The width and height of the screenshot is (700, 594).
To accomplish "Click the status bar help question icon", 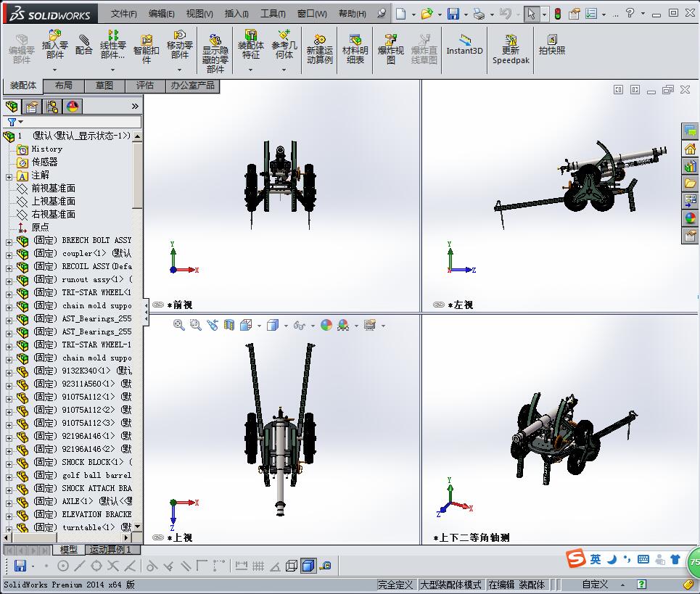I will (x=641, y=584).
